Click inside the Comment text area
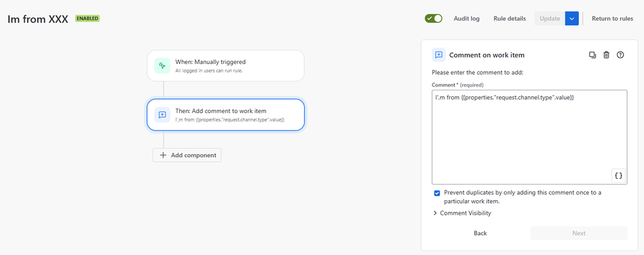This screenshot has width=644, height=255. click(529, 137)
